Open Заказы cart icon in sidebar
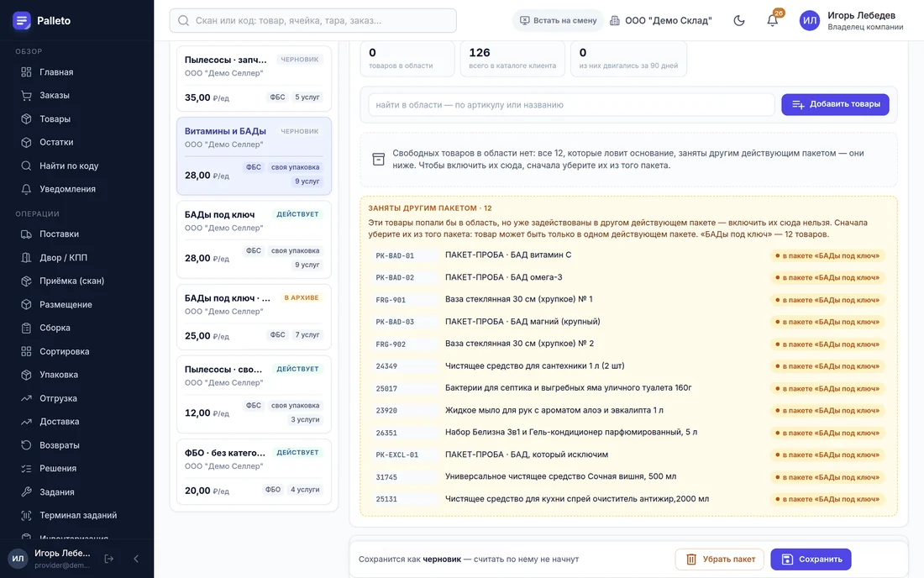The height and width of the screenshot is (578, 924). (26, 96)
